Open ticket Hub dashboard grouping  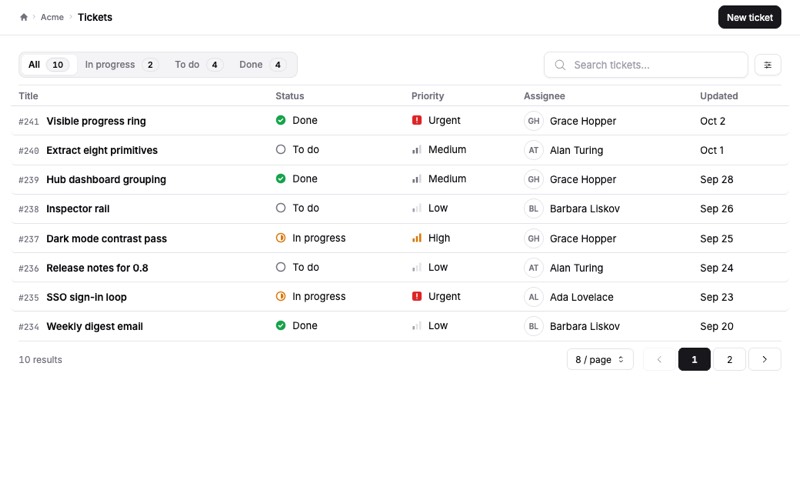106,180
